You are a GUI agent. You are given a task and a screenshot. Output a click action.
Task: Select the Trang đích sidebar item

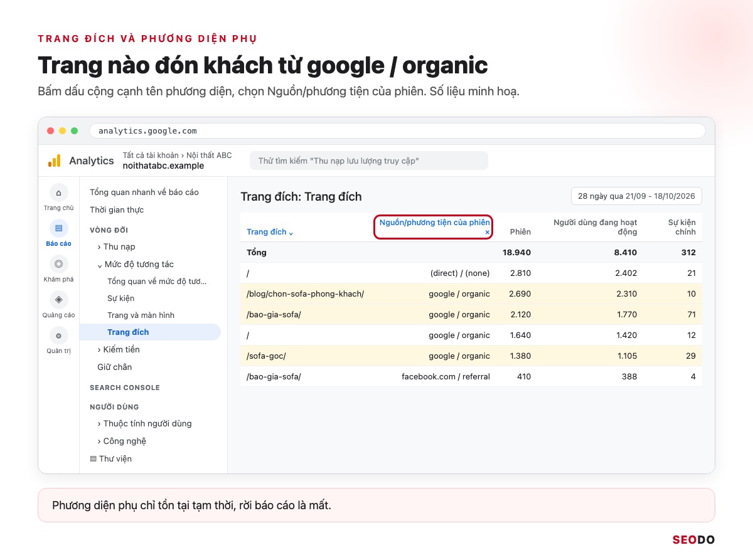pyautogui.click(x=150, y=332)
